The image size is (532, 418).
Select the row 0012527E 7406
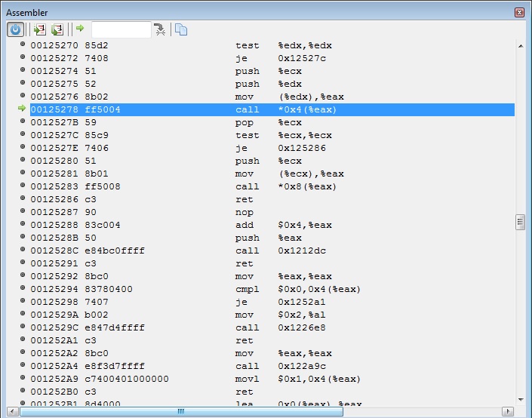click(x=272, y=149)
